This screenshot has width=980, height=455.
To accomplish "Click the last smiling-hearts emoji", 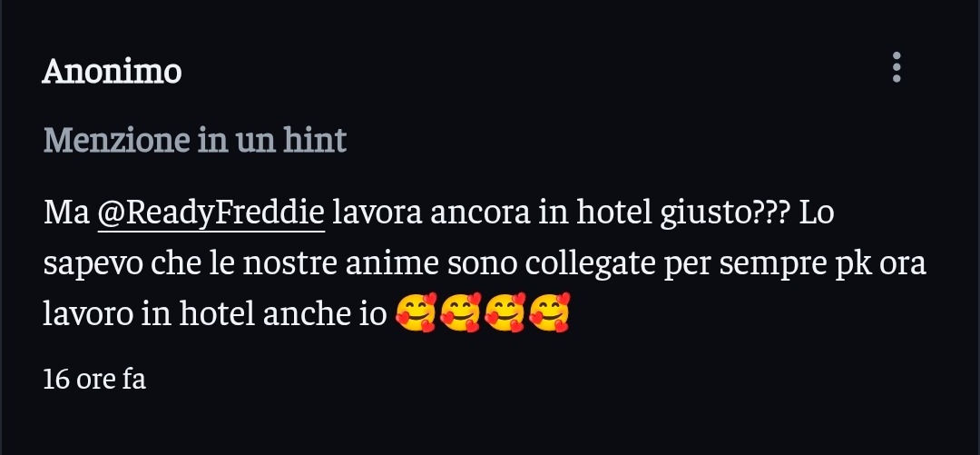I will pos(549,312).
